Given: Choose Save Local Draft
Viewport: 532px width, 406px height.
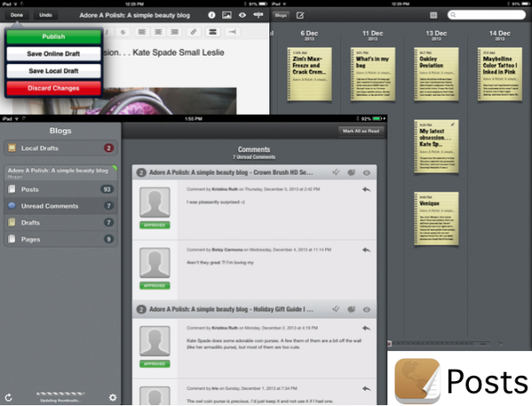Looking at the screenshot, I should point(53,71).
